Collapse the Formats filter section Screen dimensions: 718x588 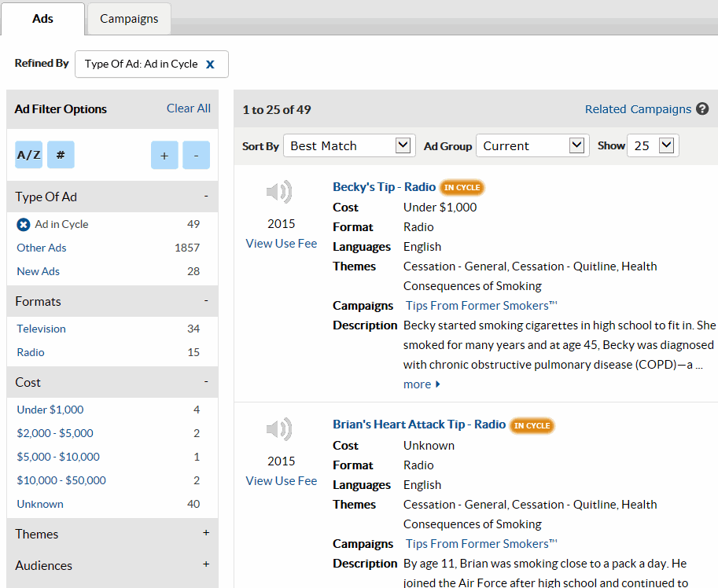pyautogui.click(x=206, y=301)
